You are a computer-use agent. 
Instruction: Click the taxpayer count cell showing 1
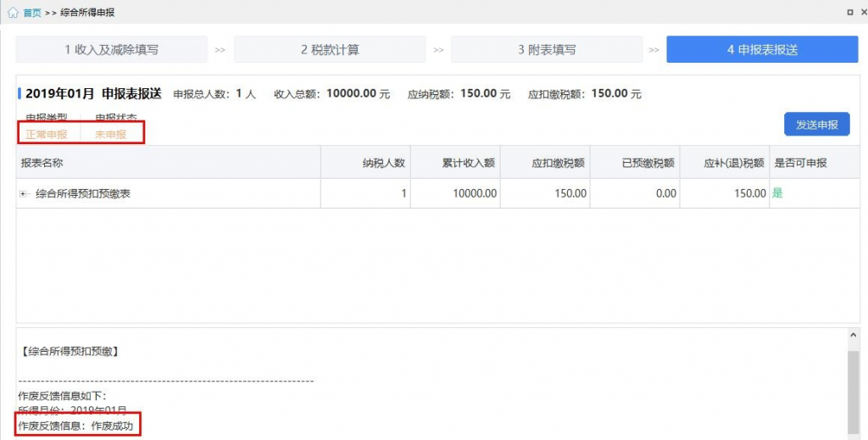(365, 193)
